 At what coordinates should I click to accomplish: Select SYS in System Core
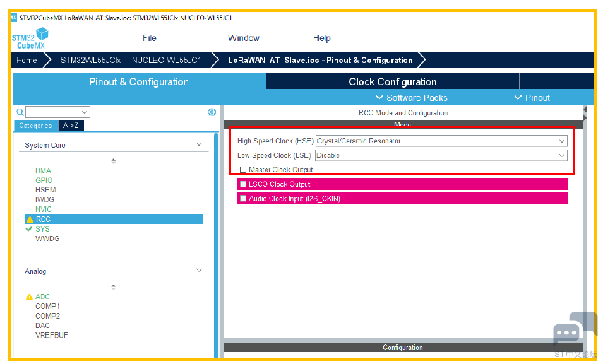point(42,229)
